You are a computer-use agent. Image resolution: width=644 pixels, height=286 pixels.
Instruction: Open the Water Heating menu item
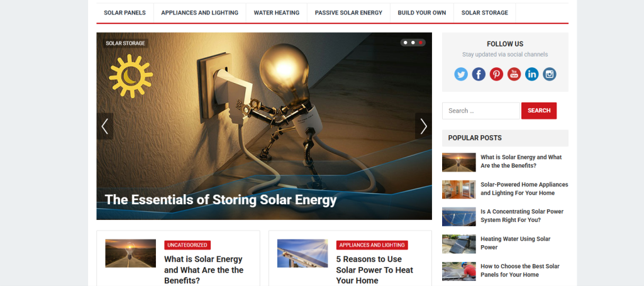[x=277, y=13]
